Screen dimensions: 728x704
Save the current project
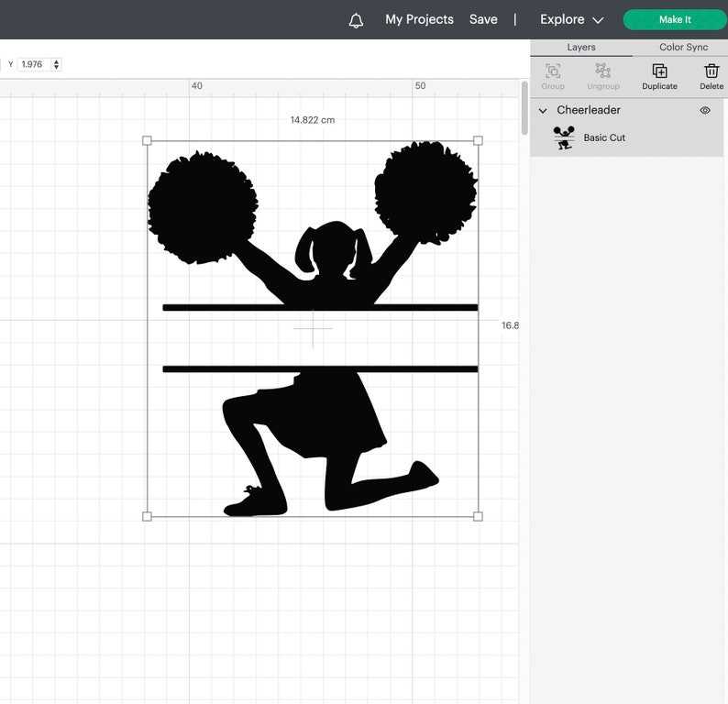coord(483,19)
